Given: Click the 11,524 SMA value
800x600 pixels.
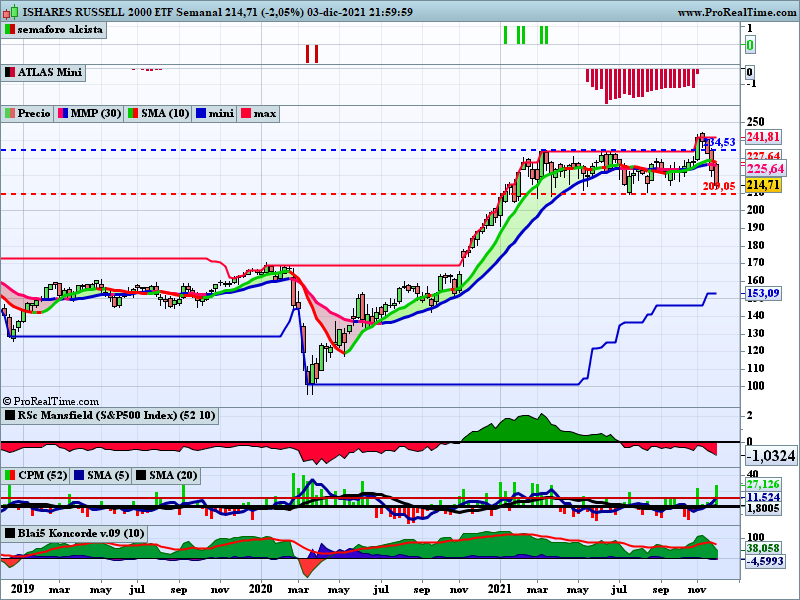Looking at the screenshot, I should 763,497.
